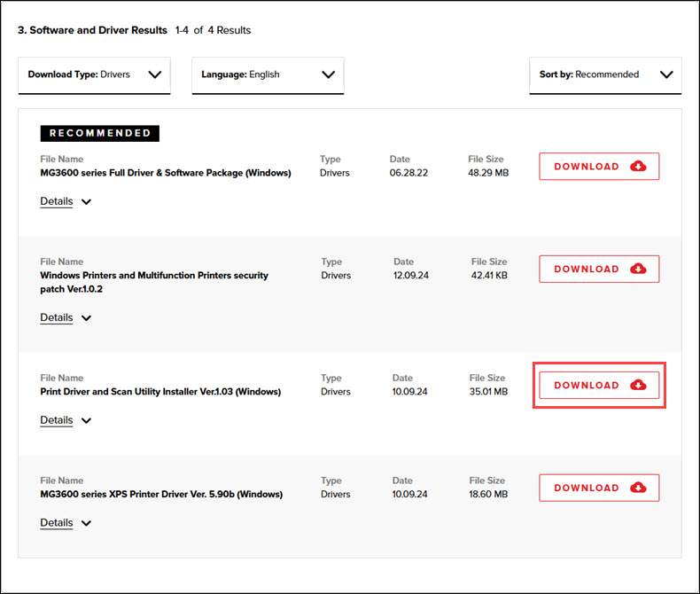Open Details link for XPS Printer Driver
The image size is (700, 594).
pyautogui.click(x=57, y=523)
